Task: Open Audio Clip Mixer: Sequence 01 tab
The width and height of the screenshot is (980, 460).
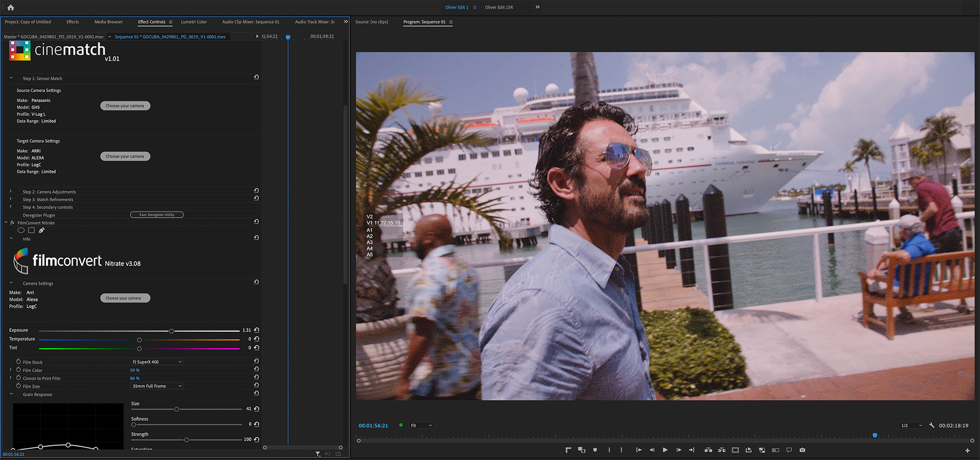Action: [251, 22]
